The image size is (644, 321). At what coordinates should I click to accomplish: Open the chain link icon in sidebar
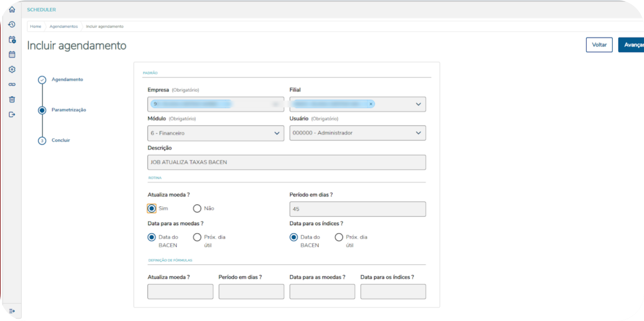coord(12,84)
